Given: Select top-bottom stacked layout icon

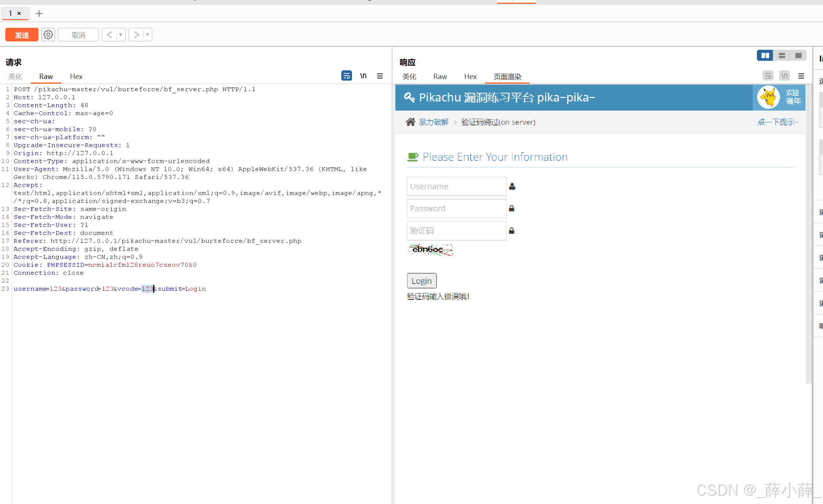Looking at the screenshot, I should point(782,55).
